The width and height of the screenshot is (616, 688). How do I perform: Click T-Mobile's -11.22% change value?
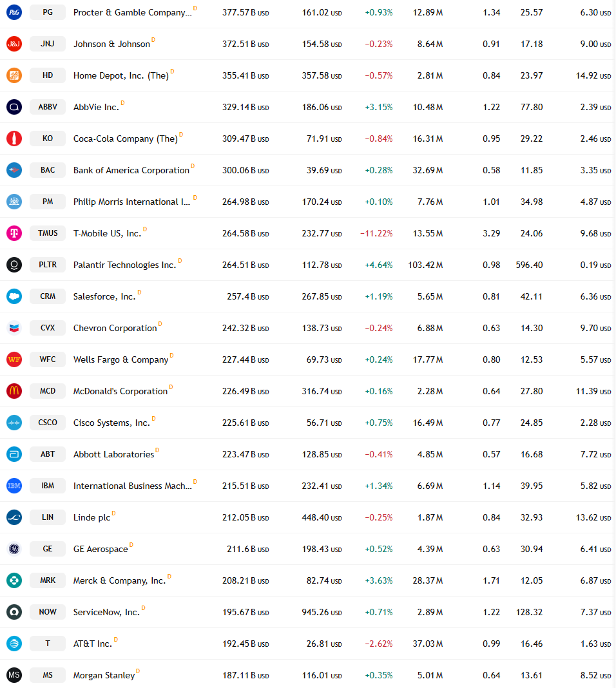(x=376, y=233)
